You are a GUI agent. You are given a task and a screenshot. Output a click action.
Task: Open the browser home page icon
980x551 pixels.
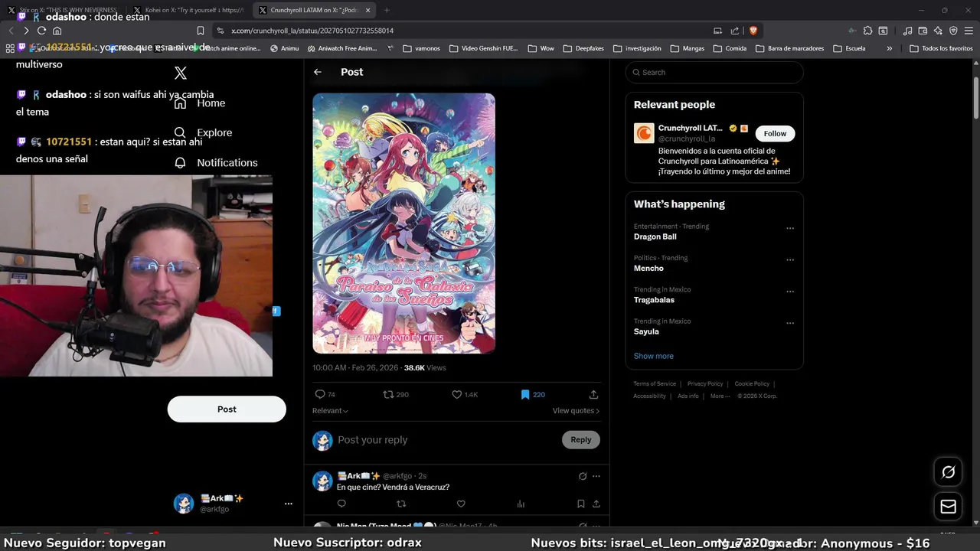tap(57, 31)
